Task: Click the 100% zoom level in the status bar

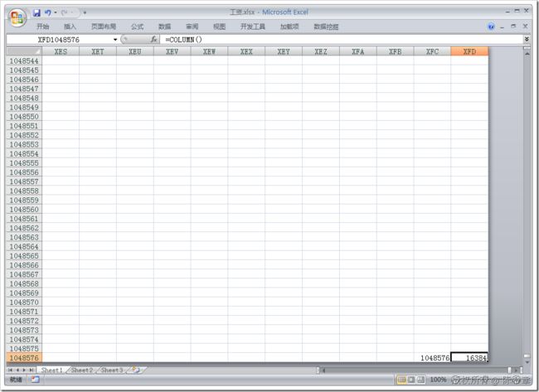Action: pyautogui.click(x=439, y=380)
